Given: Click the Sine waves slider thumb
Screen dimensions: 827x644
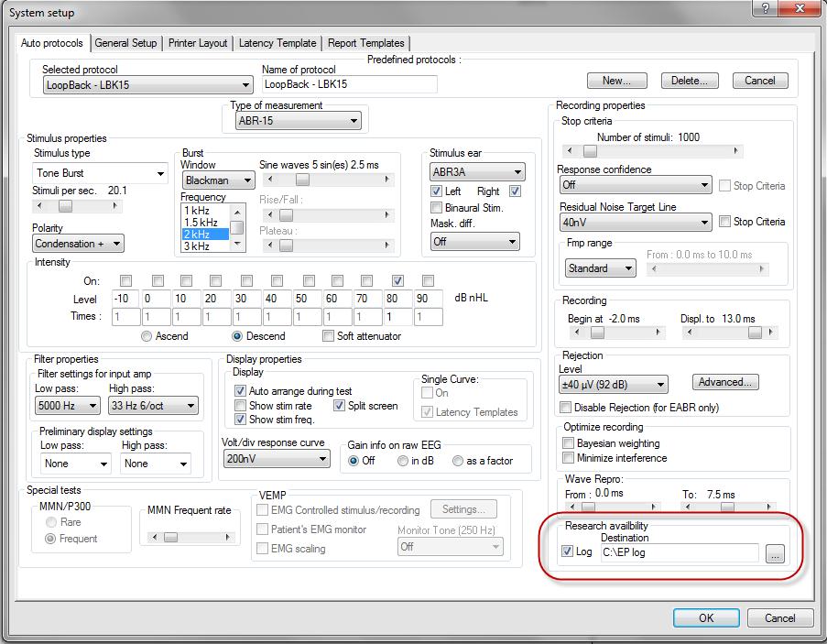Looking at the screenshot, I should point(302,180).
